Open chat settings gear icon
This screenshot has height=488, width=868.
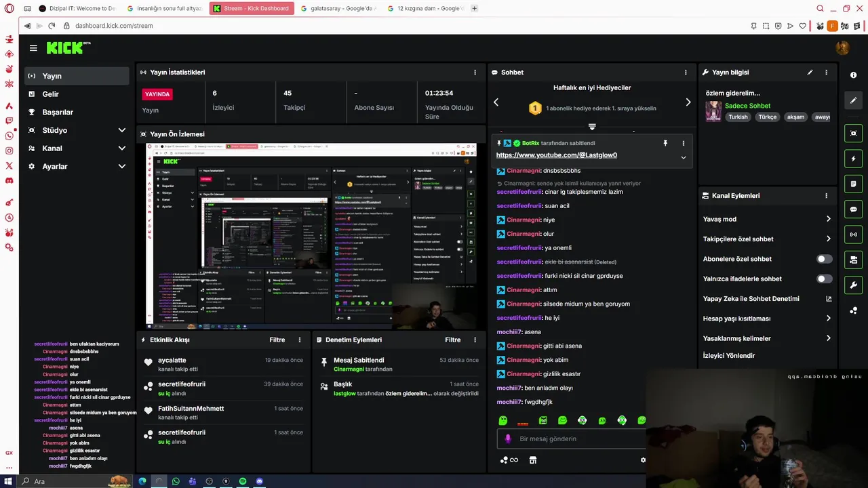pos(643,460)
